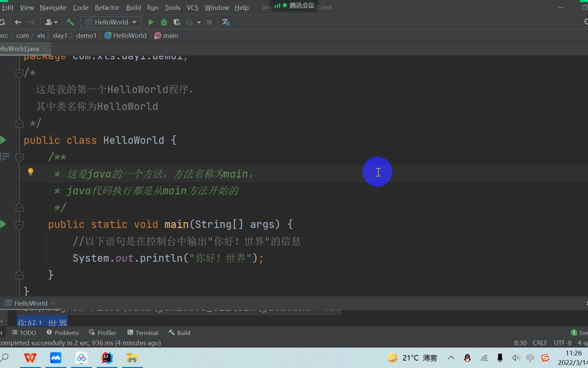
Task: Open the Help menu
Action: tap(242, 7)
